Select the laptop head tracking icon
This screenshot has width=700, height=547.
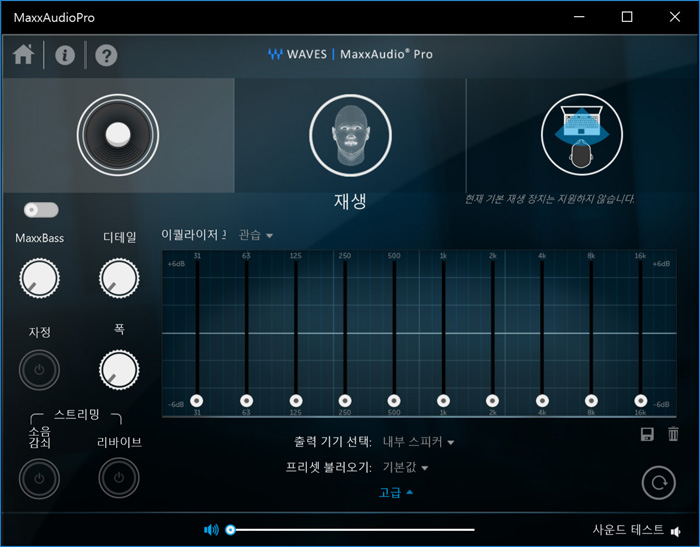click(x=582, y=135)
